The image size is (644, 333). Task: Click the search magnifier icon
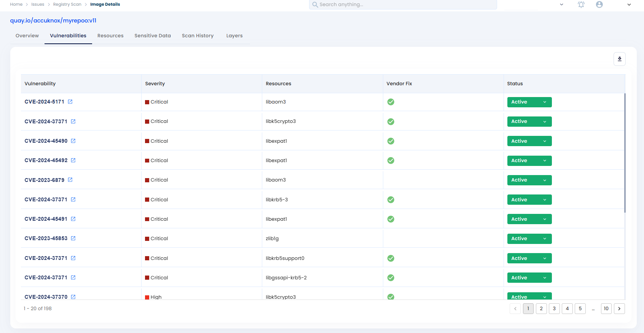coord(315,5)
